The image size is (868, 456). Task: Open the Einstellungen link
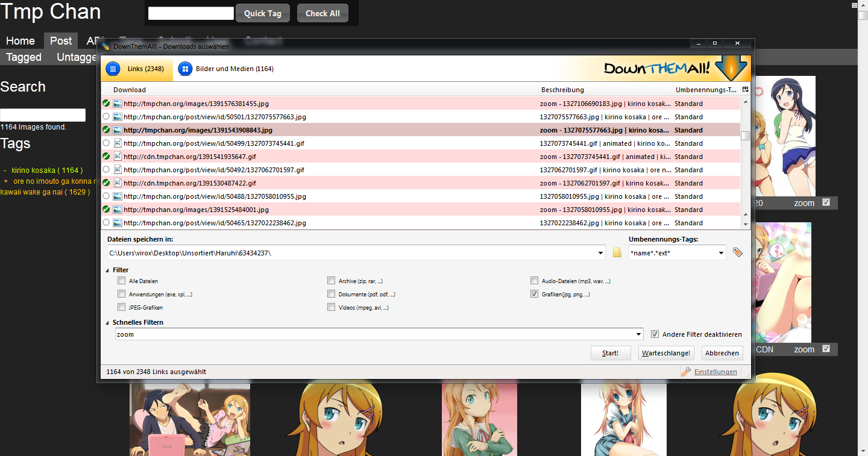point(715,372)
